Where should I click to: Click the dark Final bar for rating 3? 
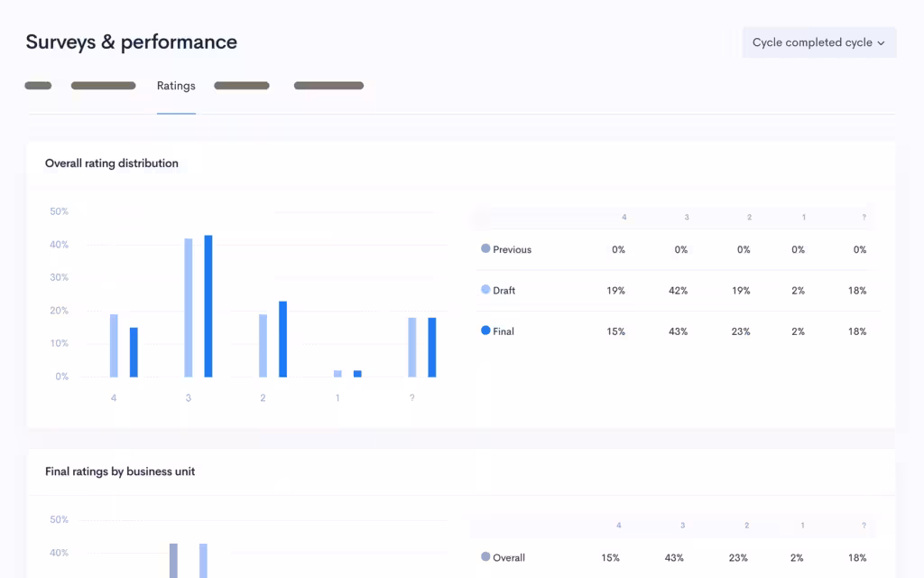pyautogui.click(x=208, y=306)
